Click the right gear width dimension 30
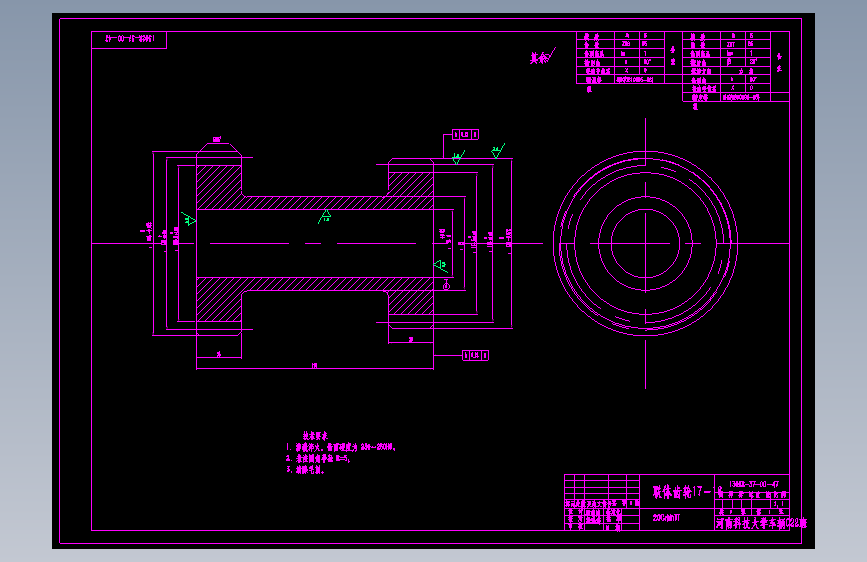Image resolution: width=867 pixels, height=562 pixels. coord(411,340)
